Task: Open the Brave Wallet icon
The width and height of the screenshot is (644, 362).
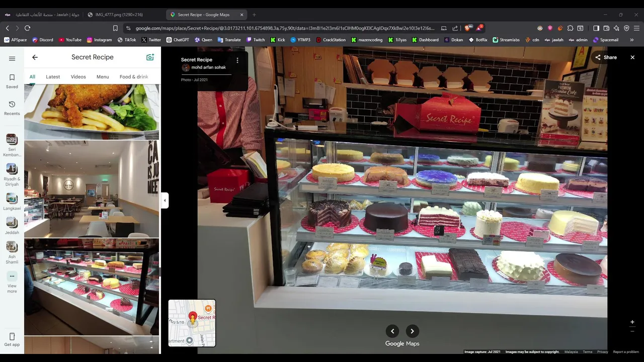Action: (x=606, y=28)
